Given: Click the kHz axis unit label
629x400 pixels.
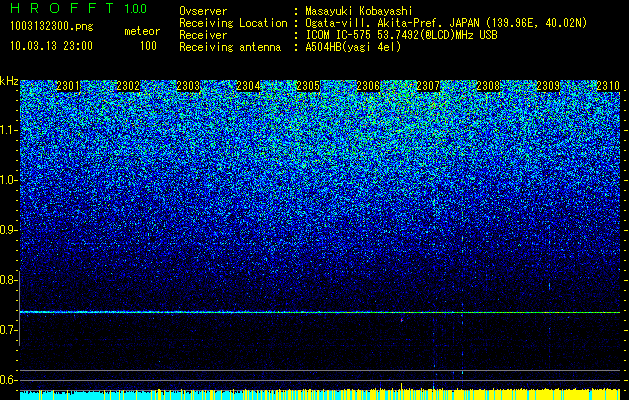Looking at the screenshot, I should coord(9,81).
